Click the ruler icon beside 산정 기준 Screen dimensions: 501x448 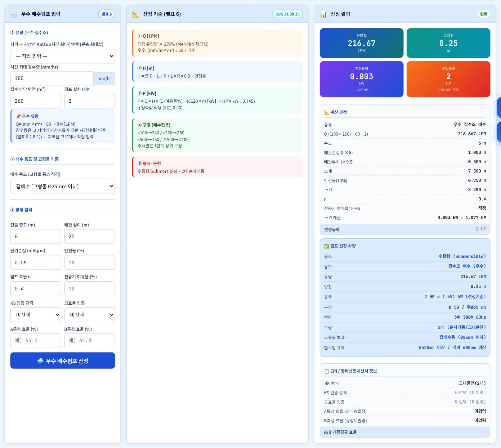coord(136,14)
